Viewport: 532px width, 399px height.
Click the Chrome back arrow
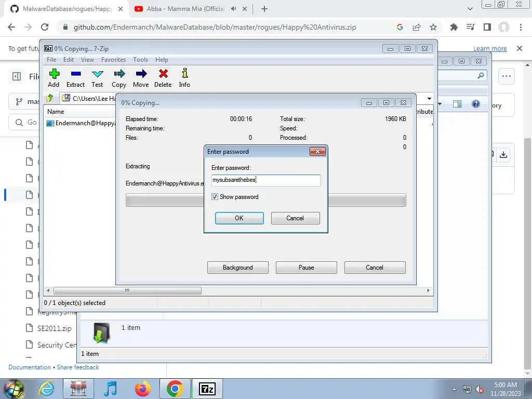tap(11, 27)
